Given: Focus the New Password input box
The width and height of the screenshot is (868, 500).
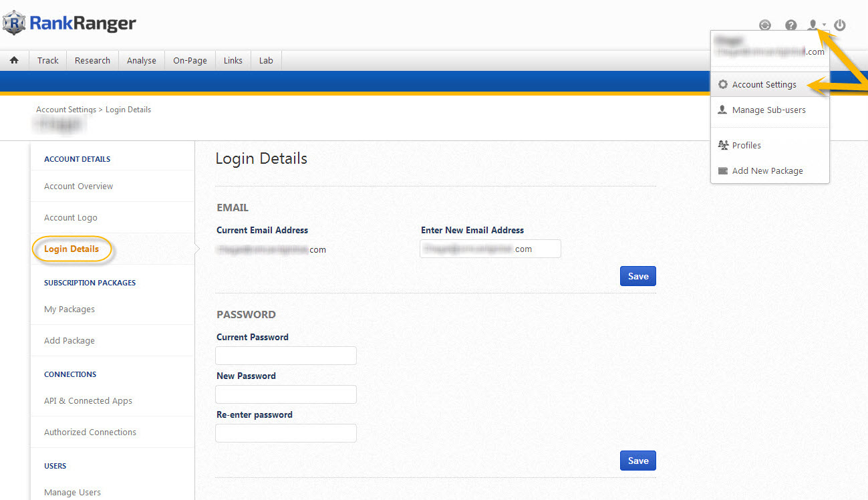Looking at the screenshot, I should click(x=286, y=394).
